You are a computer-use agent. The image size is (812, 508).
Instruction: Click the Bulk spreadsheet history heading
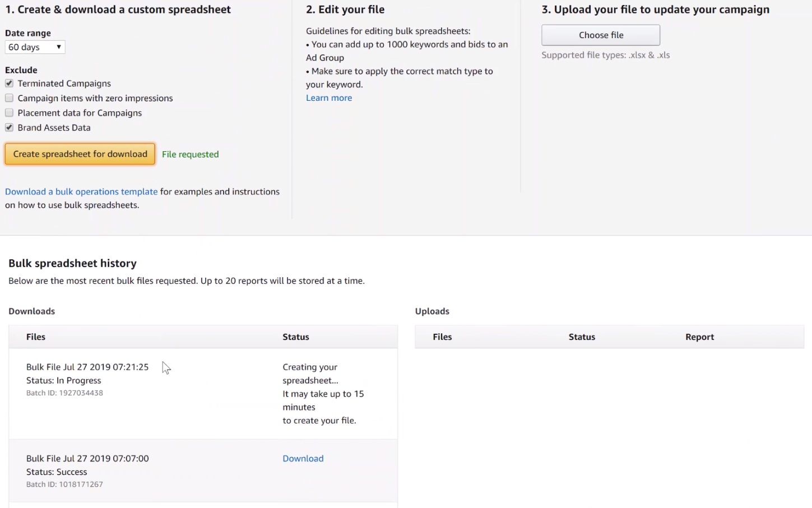72,263
